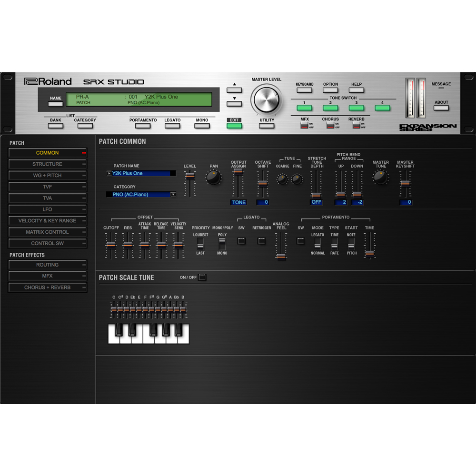The height and width of the screenshot is (476, 476).
Task: Adjust the MASTER KEYSHIFT slider
Action: pyautogui.click(x=405, y=183)
